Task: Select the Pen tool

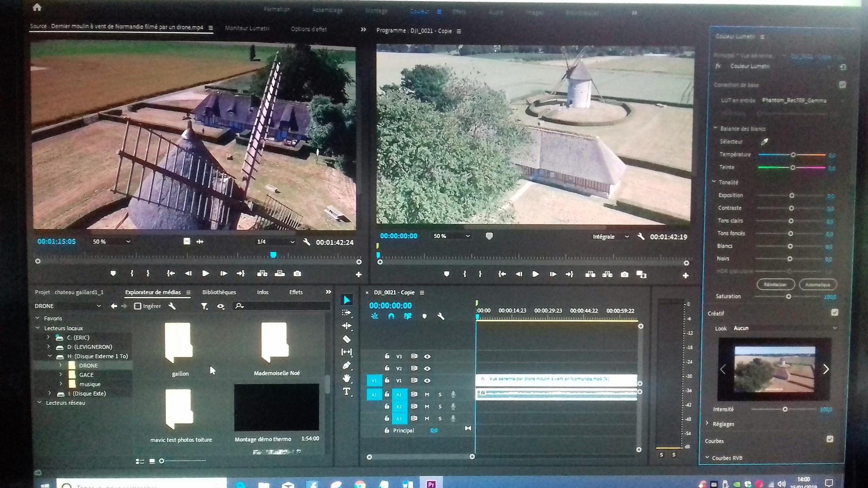Action: pos(347,365)
